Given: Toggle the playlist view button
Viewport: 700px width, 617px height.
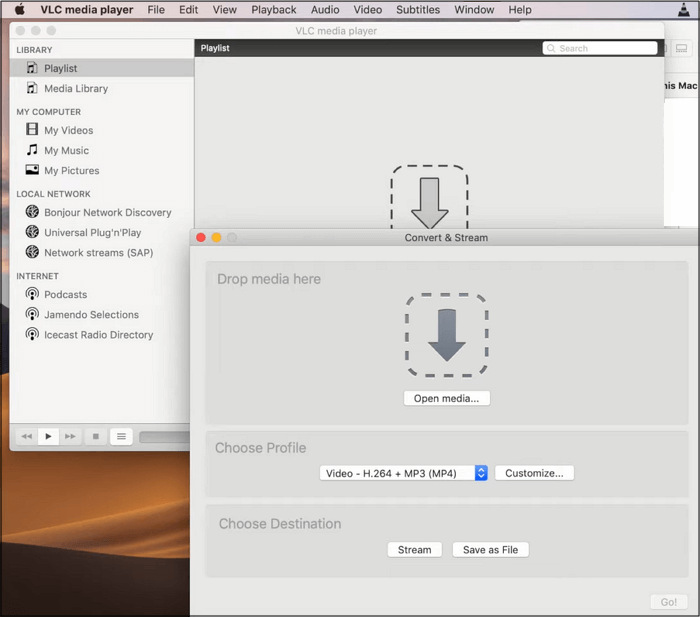Looking at the screenshot, I should tap(121, 436).
